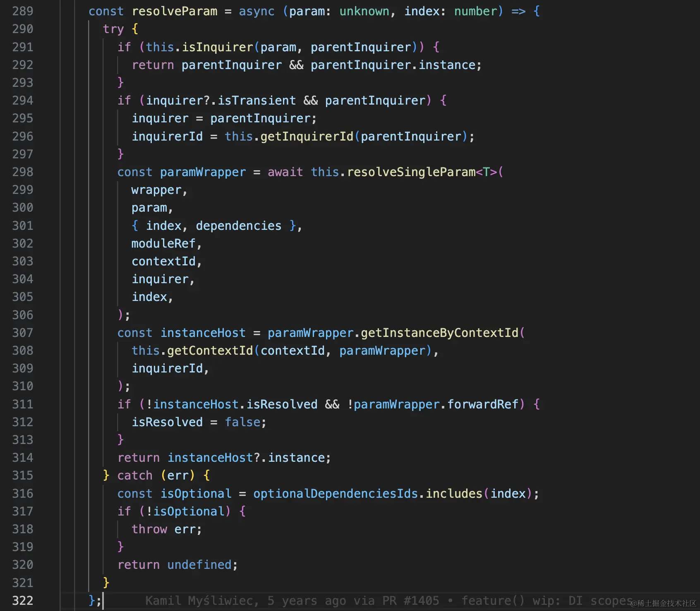Click the false literal on line 312
This screenshot has height=611, width=700.
coord(242,422)
